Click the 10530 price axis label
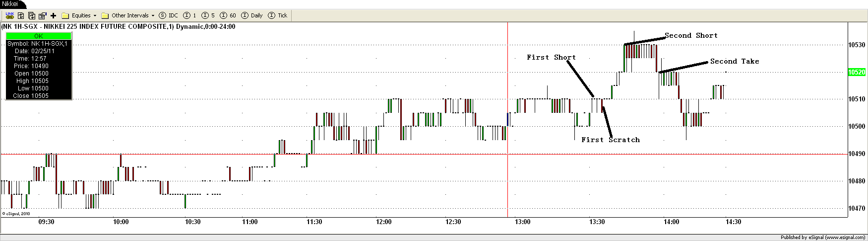Screen dimensions: 868x241 857,45
